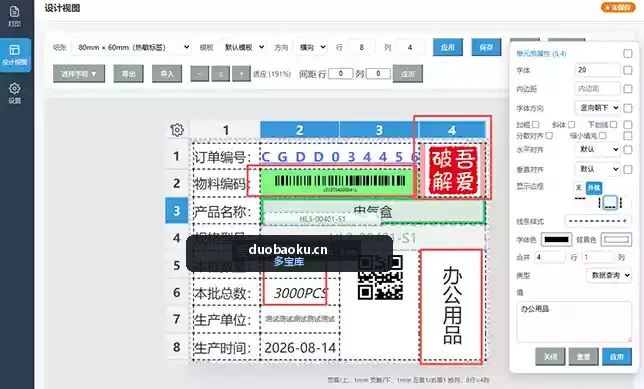Click the blue 应用 button in properties panel
Image resolution: width=644 pixels, height=389 pixels.
(617, 357)
